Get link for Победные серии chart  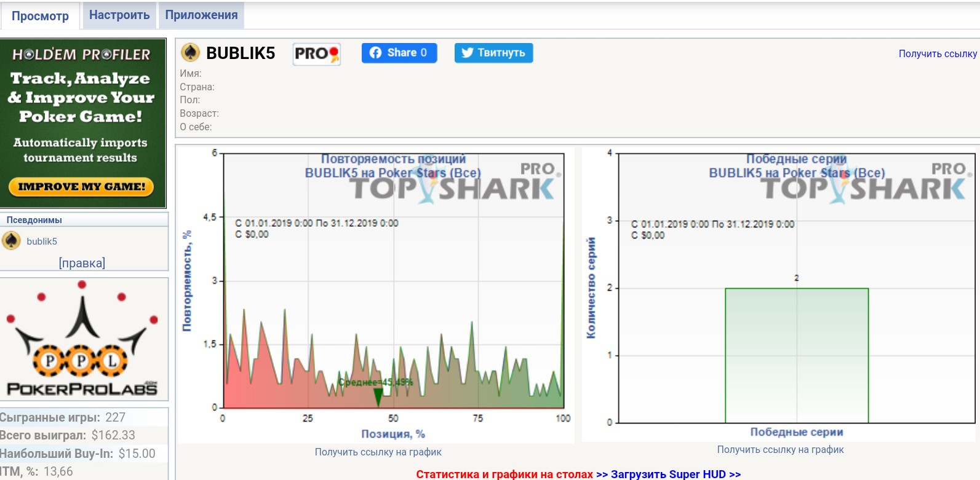[x=780, y=450]
